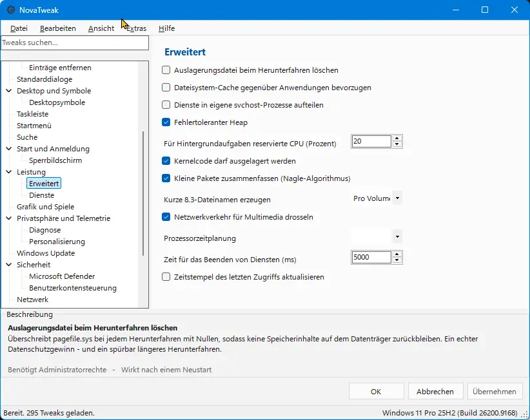
Task: Uncheck Fehlertoleranter Heap
Action: (166, 122)
